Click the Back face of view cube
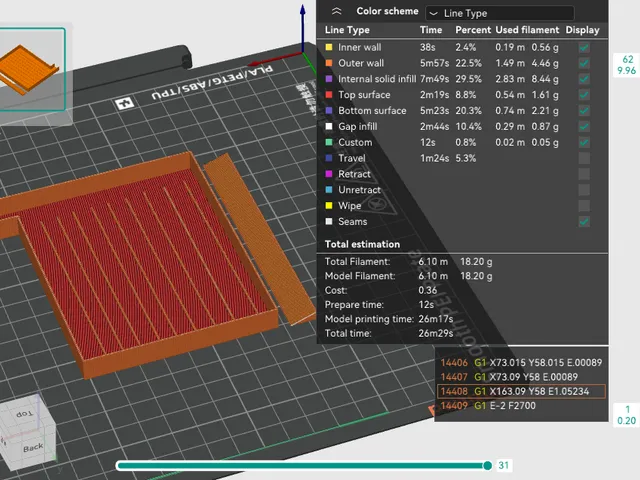The height and width of the screenshot is (480, 640). click(x=33, y=448)
